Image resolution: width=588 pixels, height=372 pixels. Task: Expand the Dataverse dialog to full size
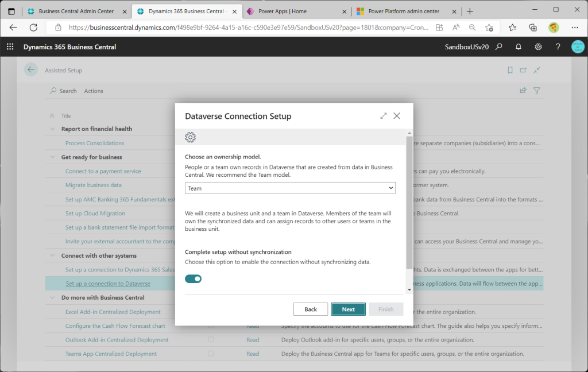(x=383, y=116)
